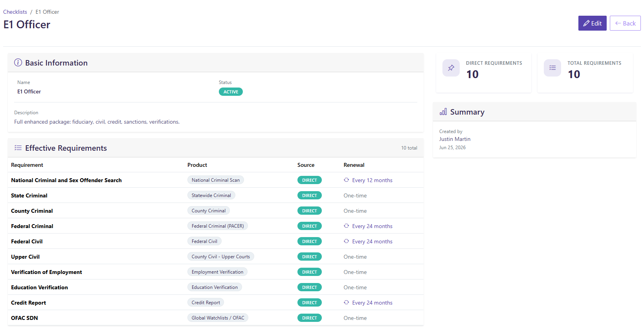Click the renewal icon in Credit Report row

346,302
